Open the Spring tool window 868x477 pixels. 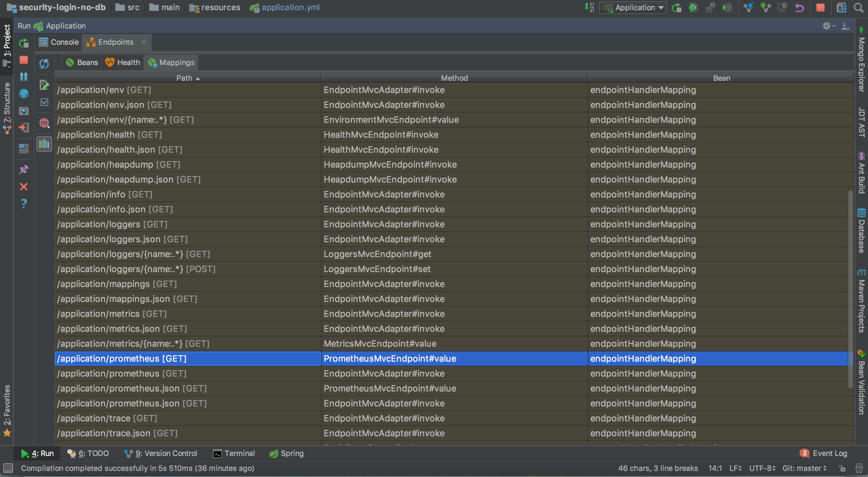pyautogui.click(x=286, y=453)
